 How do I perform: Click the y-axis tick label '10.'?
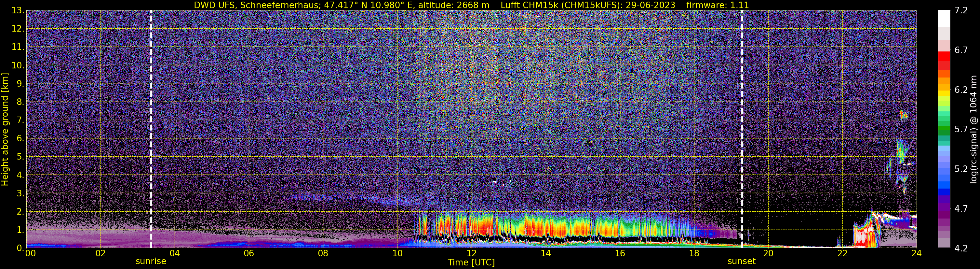[x=18, y=65]
